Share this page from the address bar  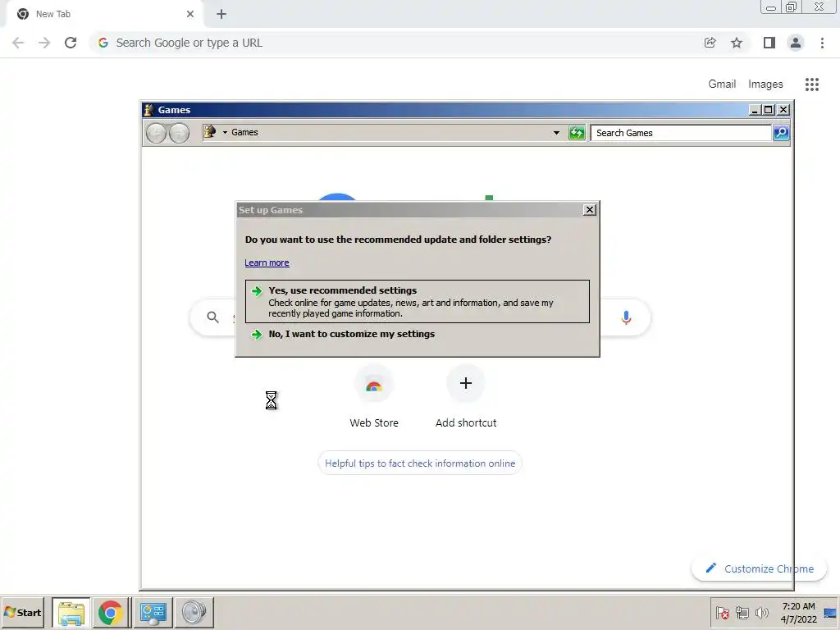(710, 43)
